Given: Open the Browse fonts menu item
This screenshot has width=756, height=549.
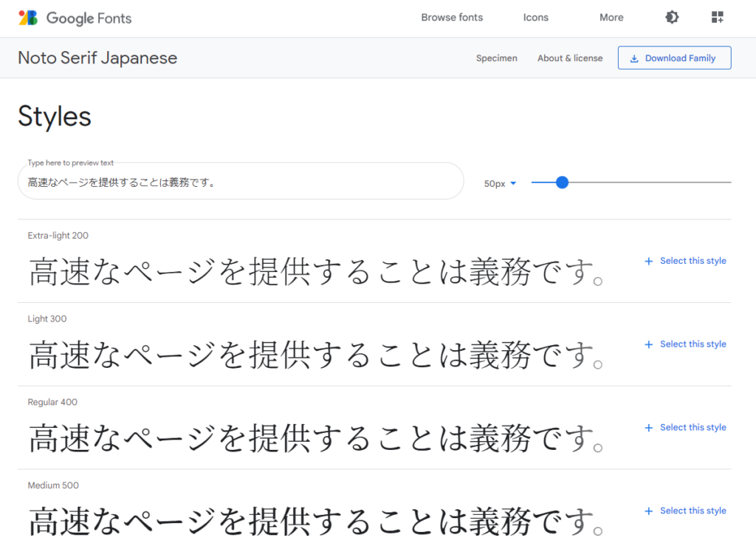Looking at the screenshot, I should (x=452, y=18).
